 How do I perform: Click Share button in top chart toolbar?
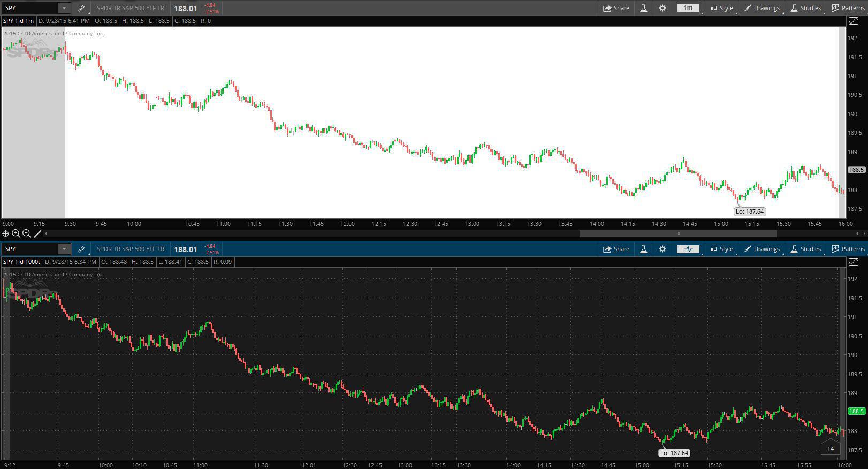[616, 8]
